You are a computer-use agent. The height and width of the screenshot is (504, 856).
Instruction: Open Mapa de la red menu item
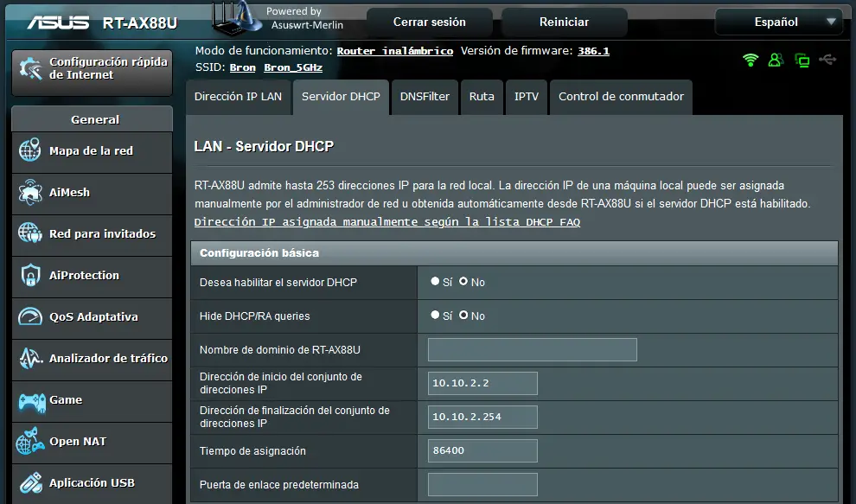(x=91, y=150)
